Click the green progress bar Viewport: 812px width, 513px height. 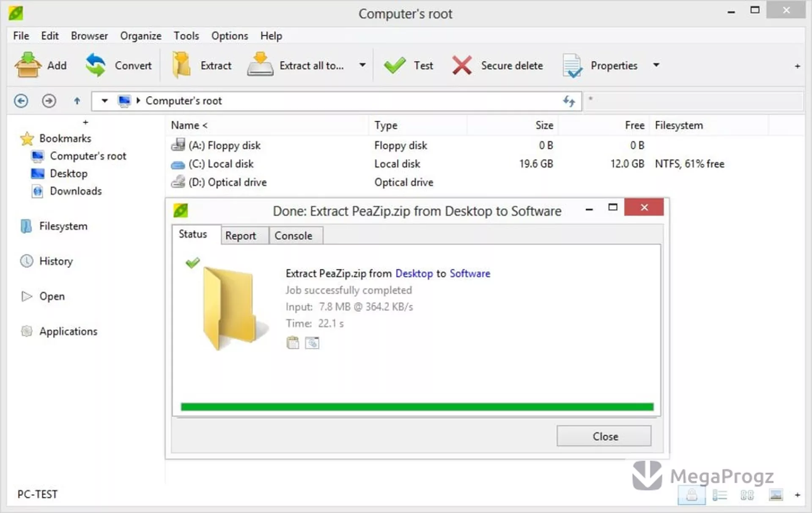pos(417,407)
